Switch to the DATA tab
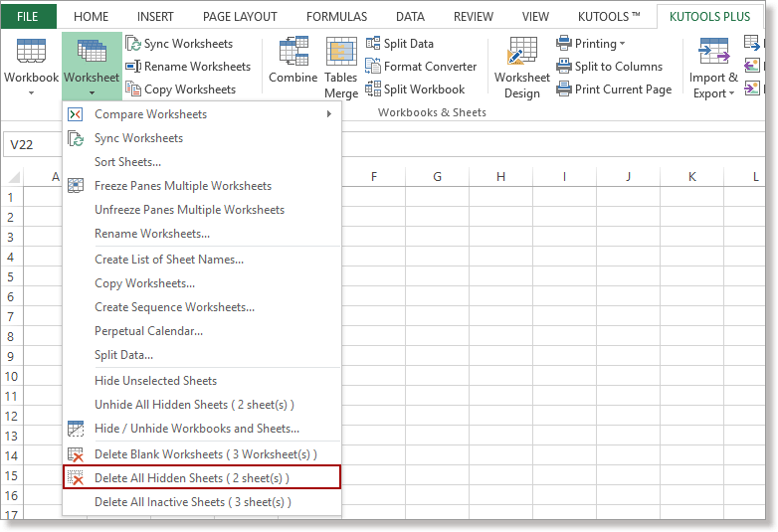The image size is (778, 532). [x=410, y=17]
